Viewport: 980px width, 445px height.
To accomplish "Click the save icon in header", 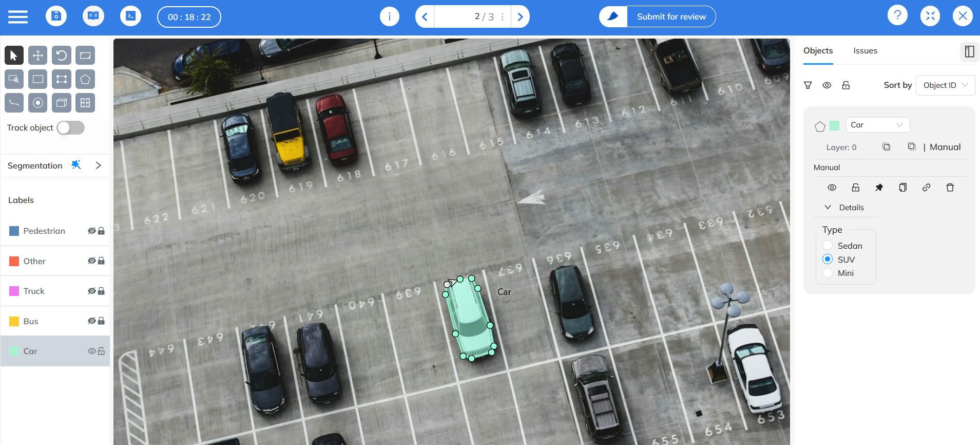I will coord(56,16).
